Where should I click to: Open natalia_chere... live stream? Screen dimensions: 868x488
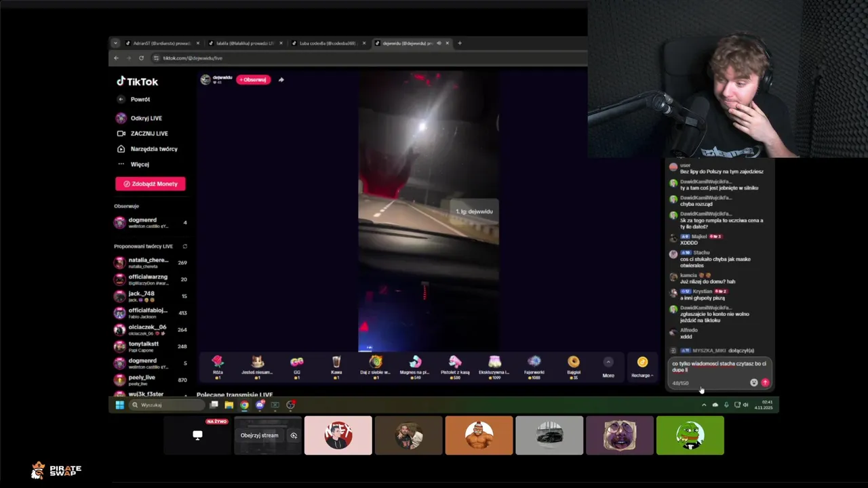pos(151,263)
